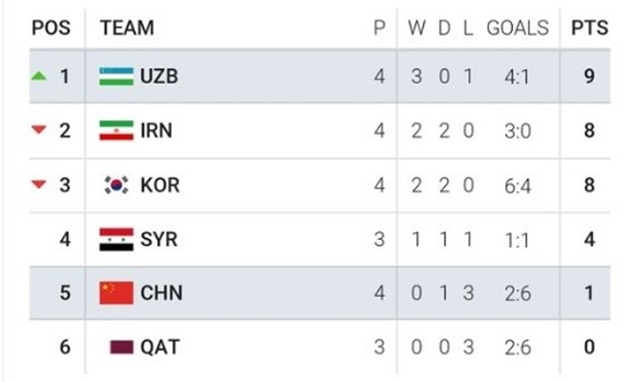Image resolution: width=630 pixels, height=382 pixels.
Task: Click the Uzbekistan flag icon
Action: [x=116, y=76]
